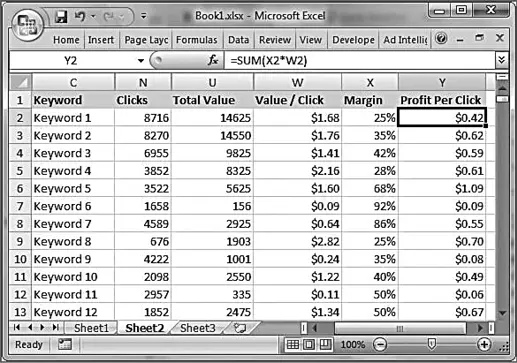The height and width of the screenshot is (363, 517).
Task: Select column C header
Action: pos(73,82)
